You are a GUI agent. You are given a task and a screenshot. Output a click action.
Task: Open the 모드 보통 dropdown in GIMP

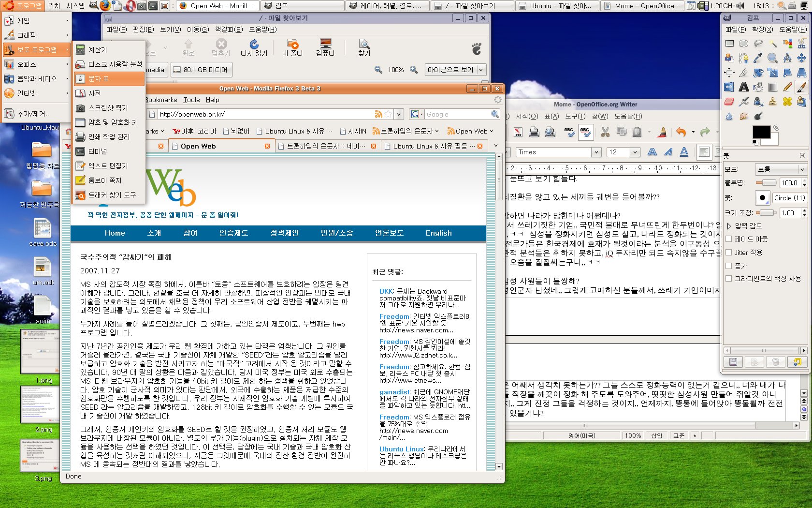(781, 169)
